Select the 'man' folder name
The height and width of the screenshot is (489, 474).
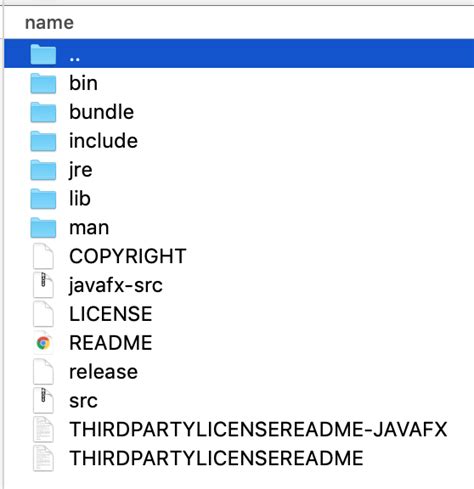click(89, 228)
